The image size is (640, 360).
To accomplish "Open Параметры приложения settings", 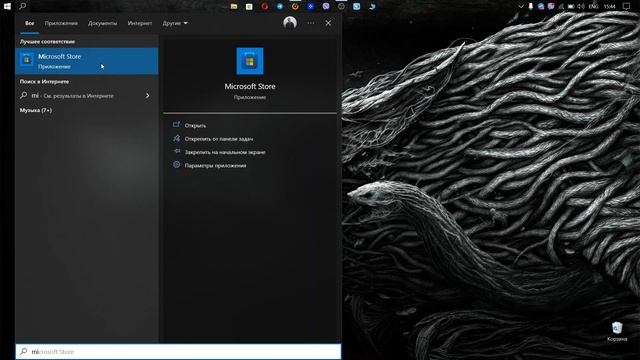I will (215, 166).
